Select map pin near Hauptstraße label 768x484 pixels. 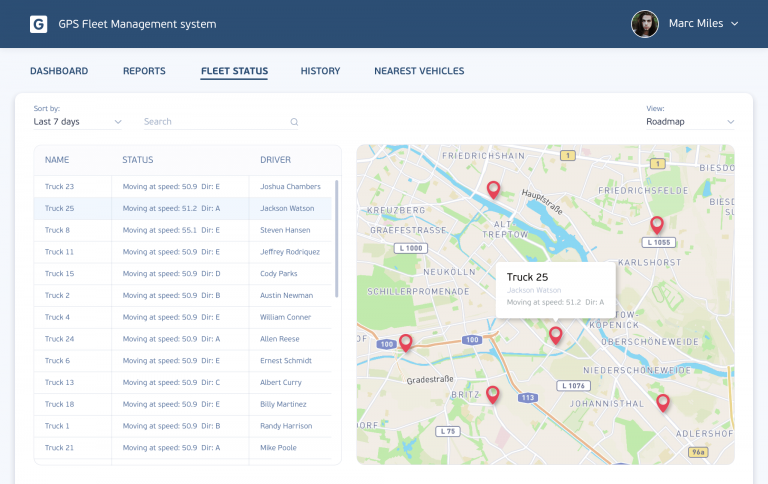493,189
